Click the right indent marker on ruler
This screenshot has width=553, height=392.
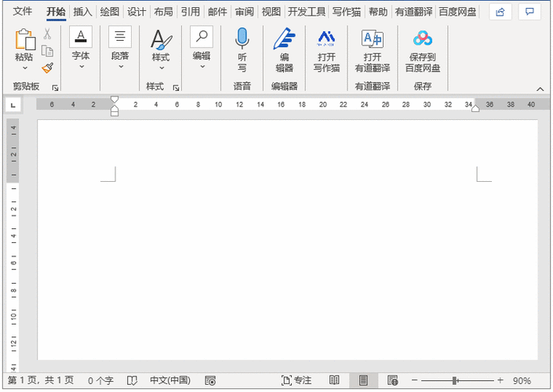[x=475, y=109]
